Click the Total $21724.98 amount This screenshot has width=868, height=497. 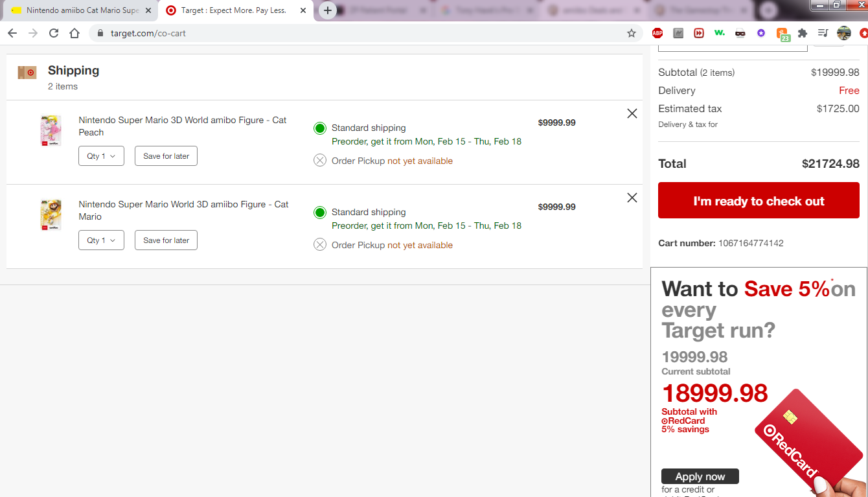pyautogui.click(x=830, y=164)
